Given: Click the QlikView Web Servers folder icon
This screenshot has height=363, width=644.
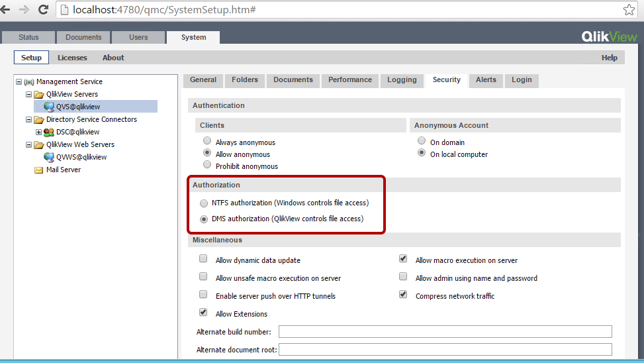Looking at the screenshot, I should (x=39, y=144).
